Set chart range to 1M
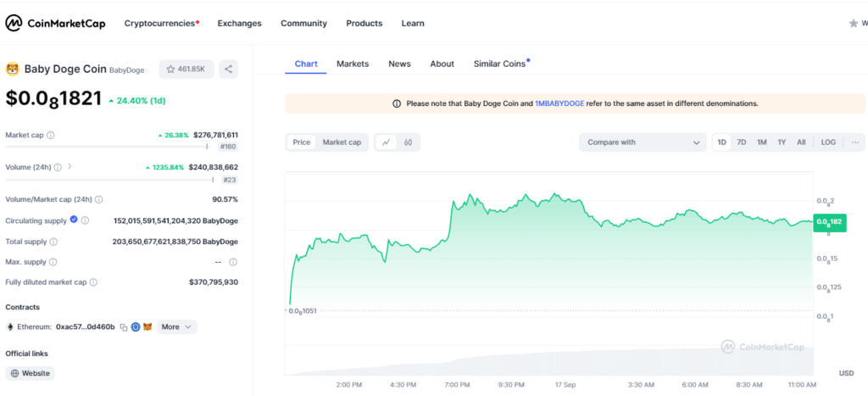 762,142
